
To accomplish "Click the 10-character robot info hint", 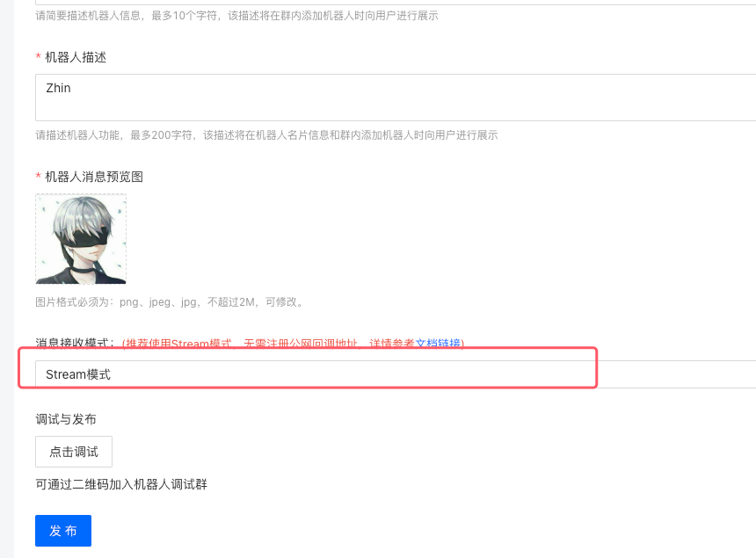I will [x=236, y=16].
